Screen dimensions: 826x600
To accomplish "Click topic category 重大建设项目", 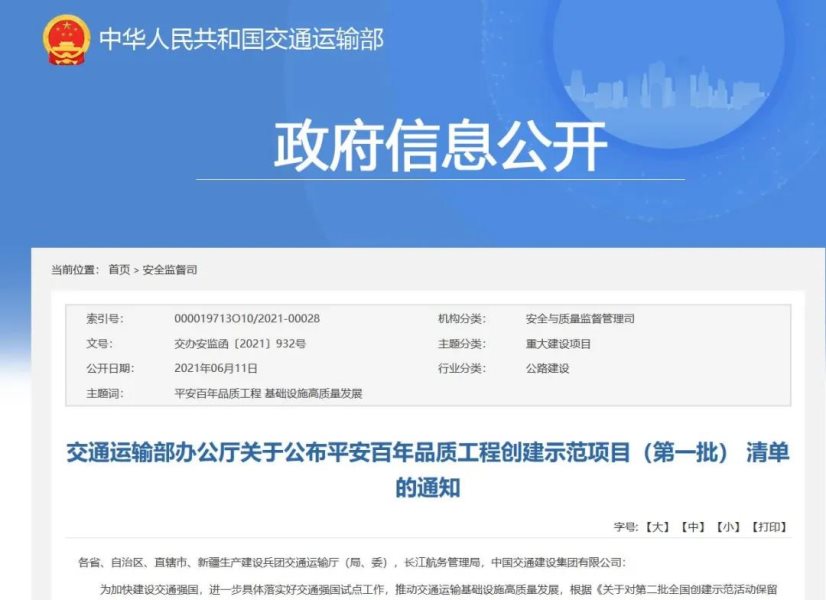I will click(558, 344).
